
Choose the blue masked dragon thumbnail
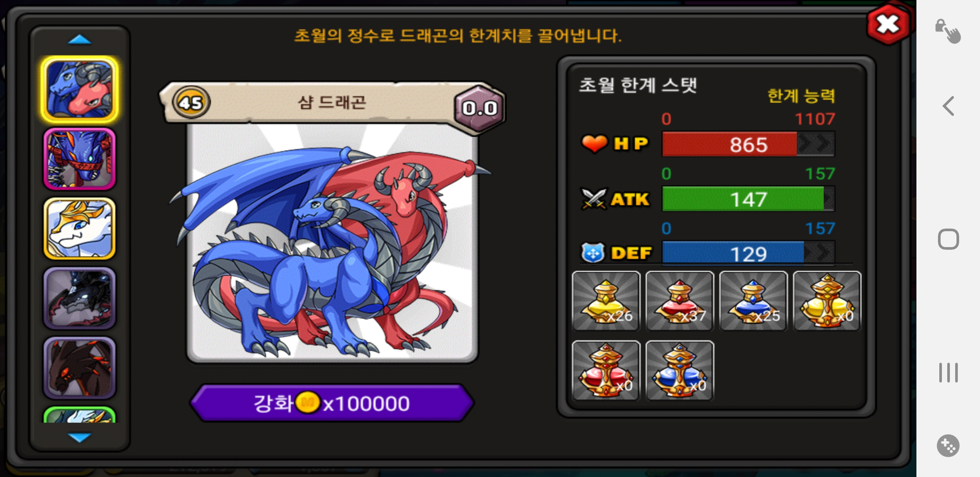point(79,159)
